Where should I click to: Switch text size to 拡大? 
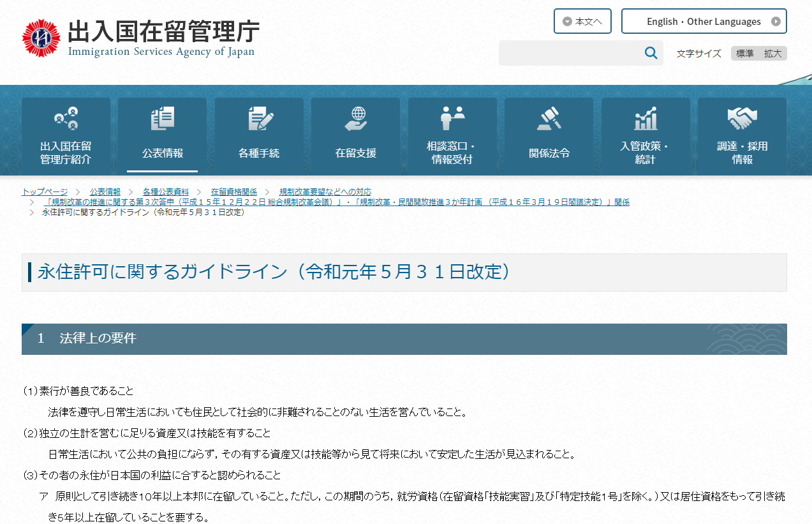(772, 54)
